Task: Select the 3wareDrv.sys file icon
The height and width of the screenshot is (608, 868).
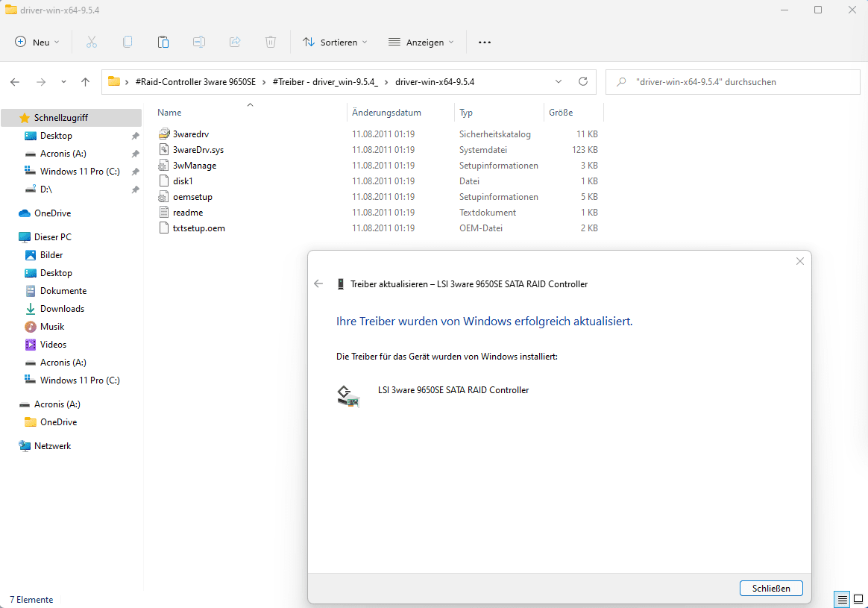Action: tap(163, 149)
